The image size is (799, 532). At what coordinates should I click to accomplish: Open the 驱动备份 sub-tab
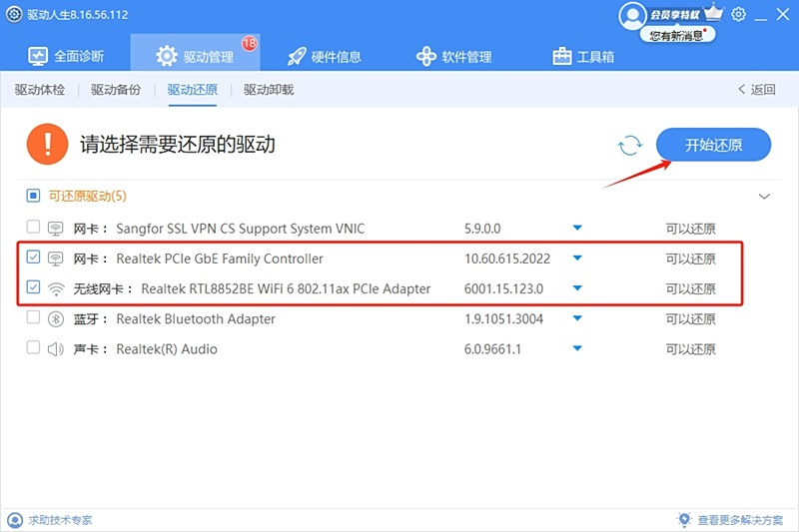[x=116, y=90]
